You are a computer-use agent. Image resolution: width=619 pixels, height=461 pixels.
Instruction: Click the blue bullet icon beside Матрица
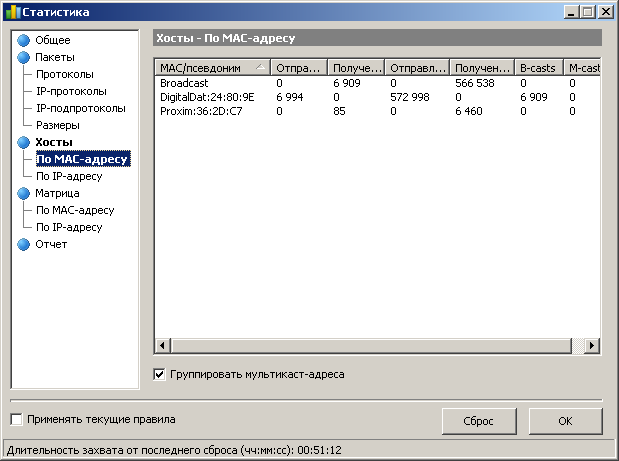pyautogui.click(x=24, y=193)
